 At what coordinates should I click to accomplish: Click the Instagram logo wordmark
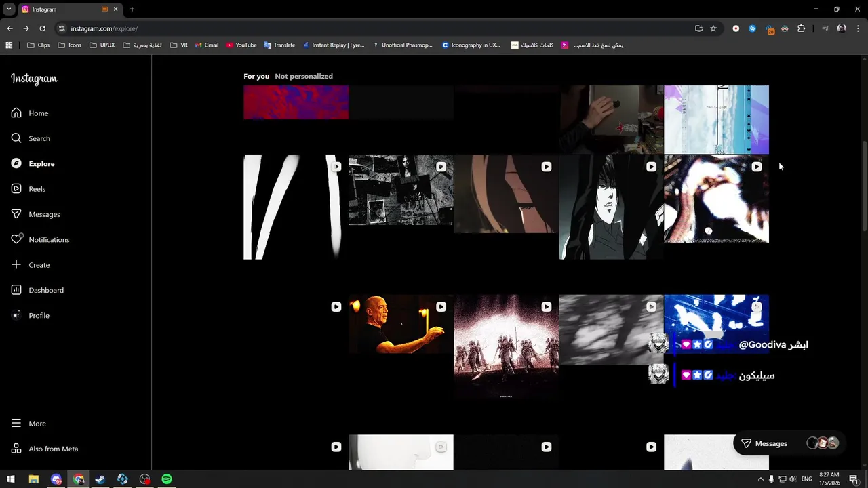34,79
